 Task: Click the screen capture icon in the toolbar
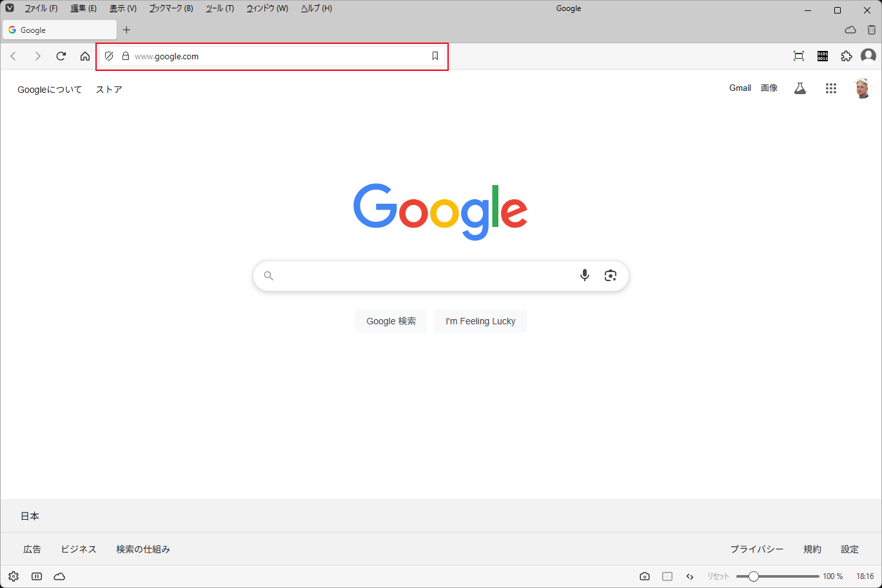pos(799,56)
